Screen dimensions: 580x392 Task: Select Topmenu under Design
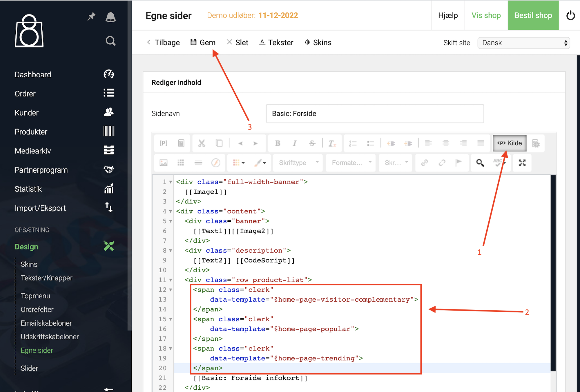pos(35,296)
